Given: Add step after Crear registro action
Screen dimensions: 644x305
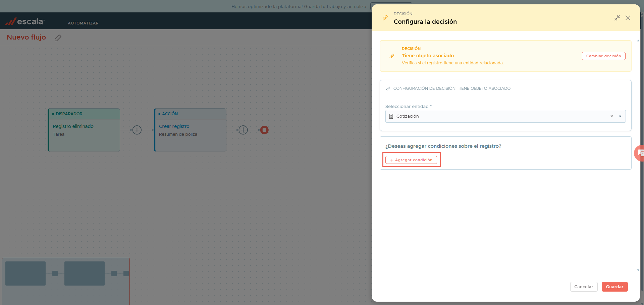Looking at the screenshot, I should click(x=243, y=130).
